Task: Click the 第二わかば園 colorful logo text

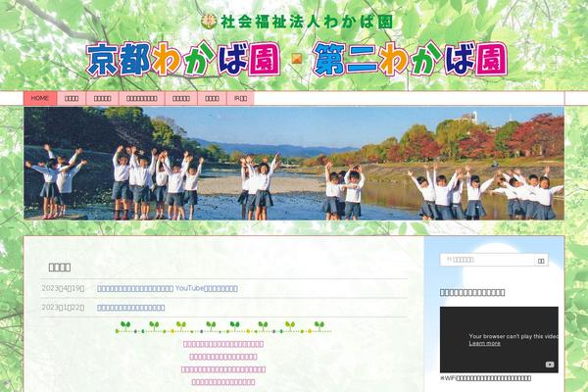Action: pos(411,59)
